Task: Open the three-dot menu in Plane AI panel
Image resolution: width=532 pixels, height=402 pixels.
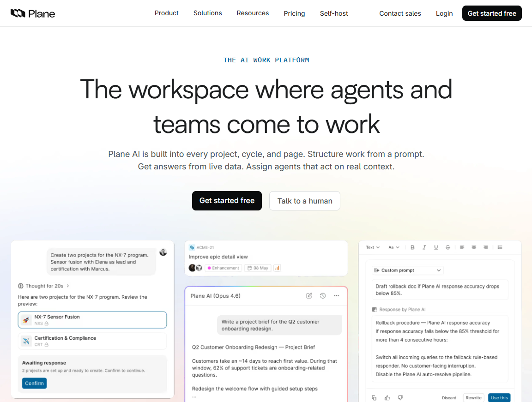Action: [x=336, y=296]
